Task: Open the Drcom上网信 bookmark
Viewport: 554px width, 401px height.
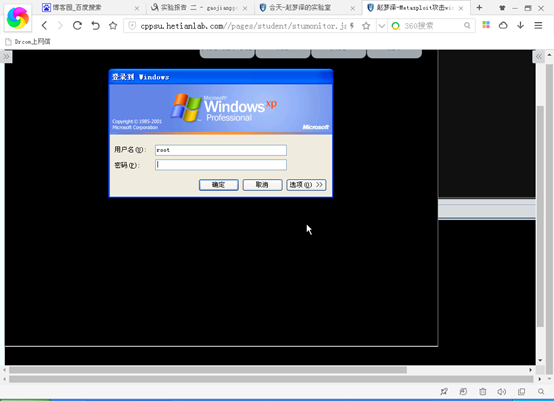Action: click(x=28, y=42)
